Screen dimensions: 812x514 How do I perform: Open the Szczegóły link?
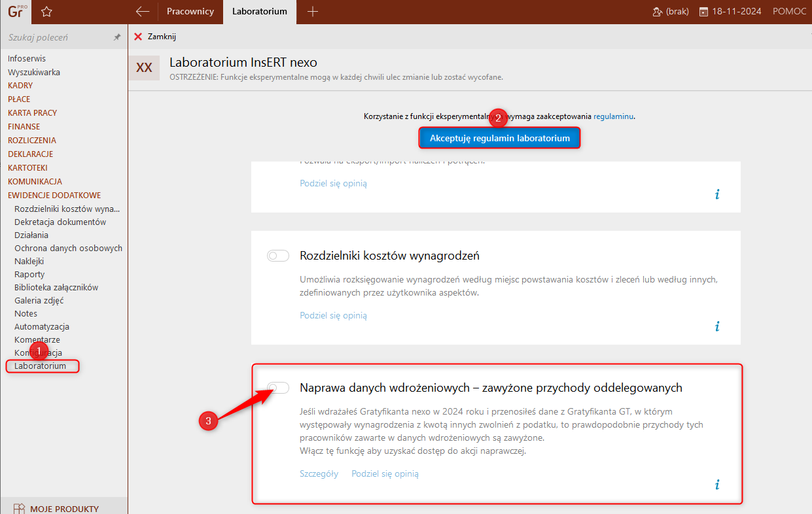coord(319,473)
